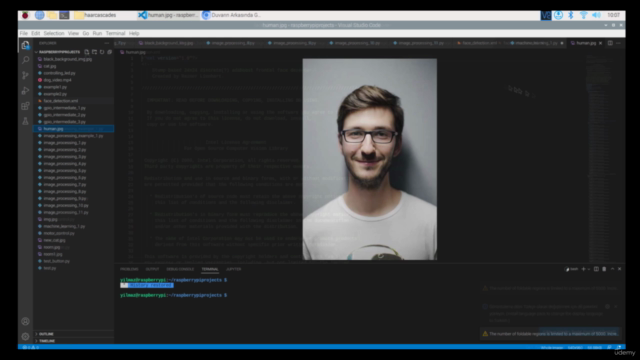Switch to haarcascades taskbar window

point(96,15)
